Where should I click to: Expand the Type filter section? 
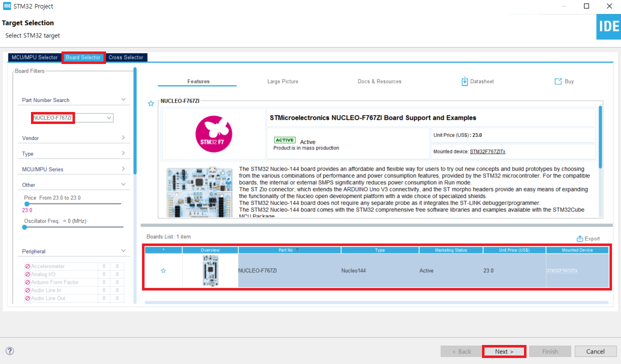[x=123, y=153]
